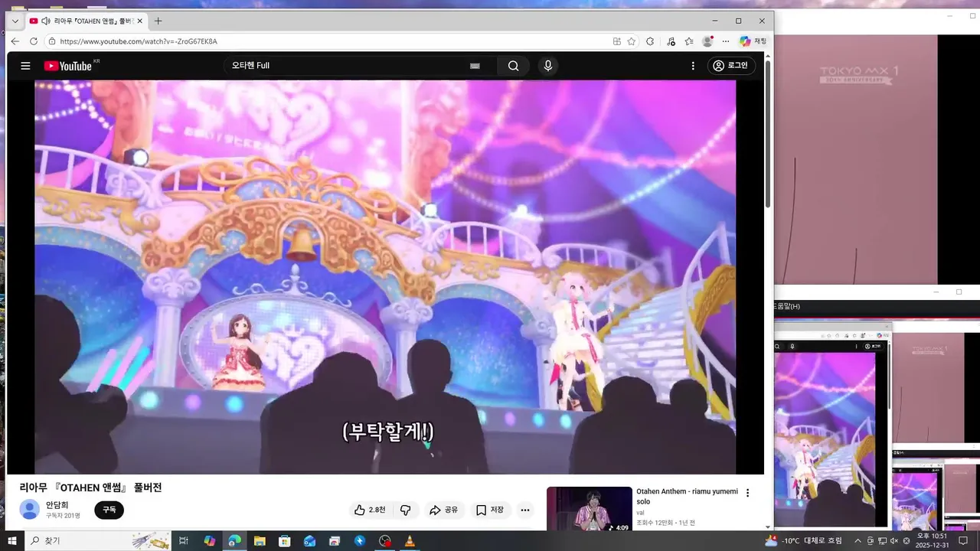
Task: Click the video player to pause
Action: coord(385,277)
